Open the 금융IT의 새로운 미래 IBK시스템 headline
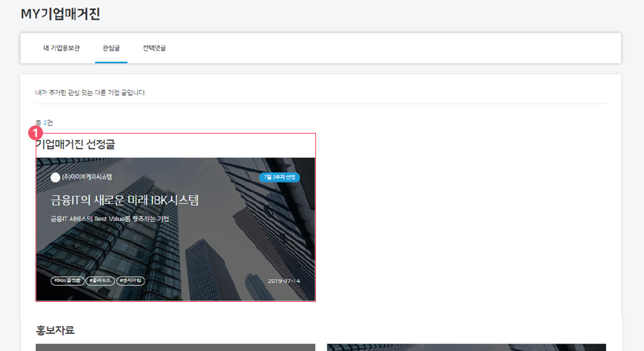This screenshot has width=644, height=351. coord(125,200)
